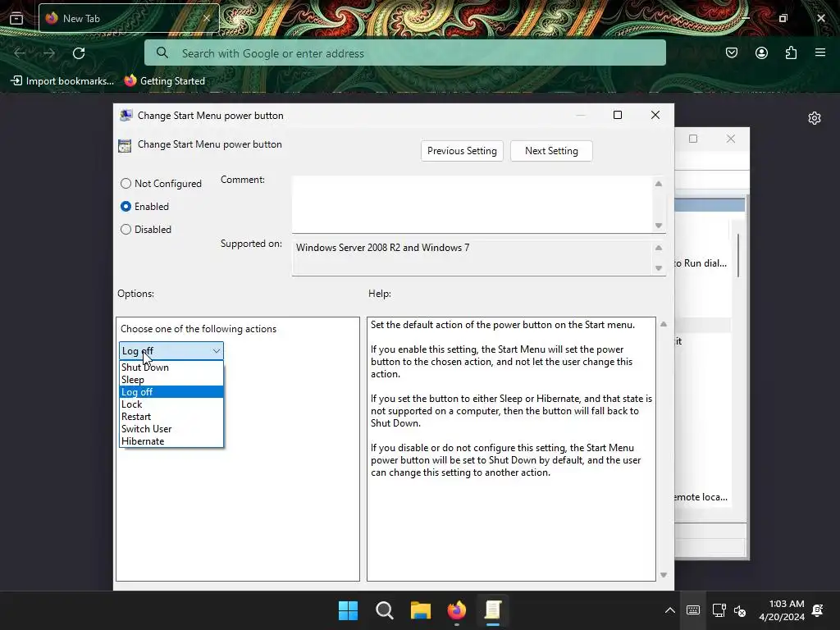Click the Firefox back arrow icon
Image resolution: width=840 pixels, height=630 pixels.
tap(20, 53)
